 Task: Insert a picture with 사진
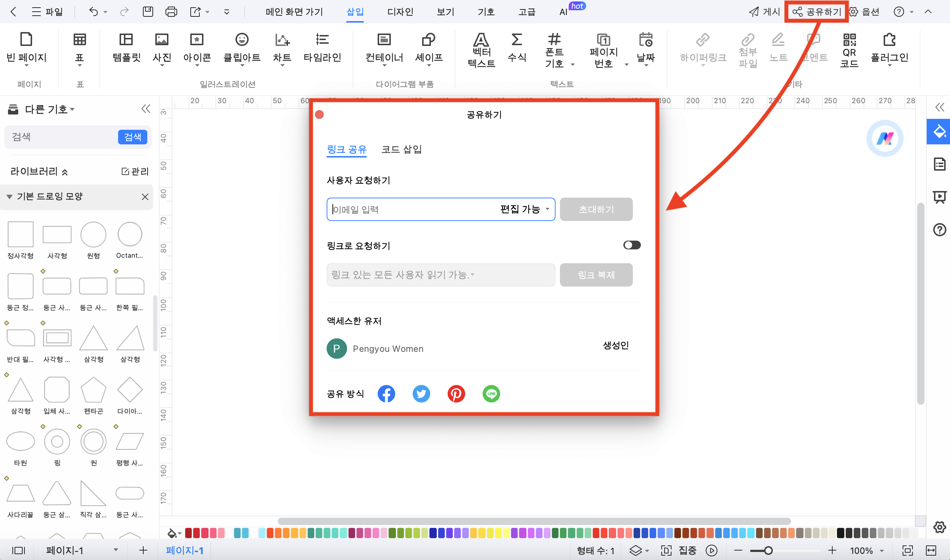point(162,49)
